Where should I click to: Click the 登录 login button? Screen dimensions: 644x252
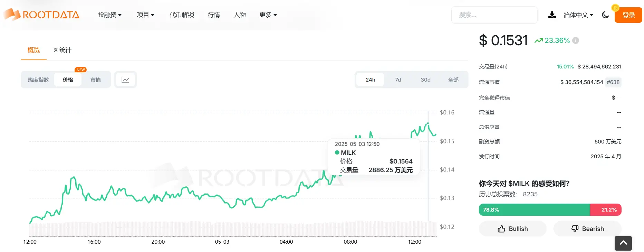point(628,15)
